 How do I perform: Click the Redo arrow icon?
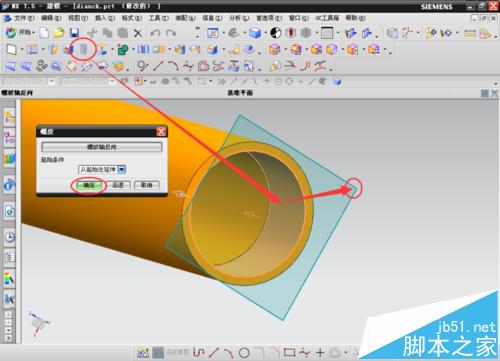point(171,33)
